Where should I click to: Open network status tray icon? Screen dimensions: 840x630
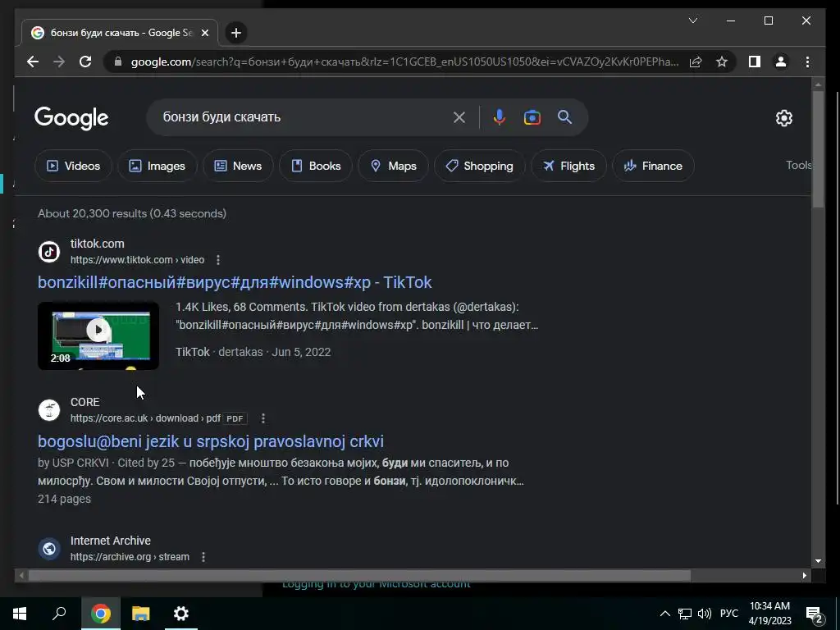685,614
